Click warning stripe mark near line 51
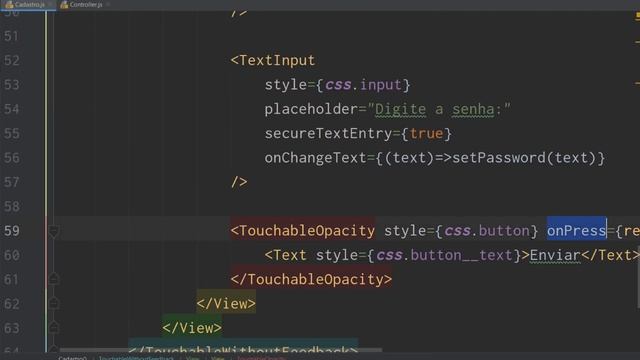640x360 pixels. 638,42
